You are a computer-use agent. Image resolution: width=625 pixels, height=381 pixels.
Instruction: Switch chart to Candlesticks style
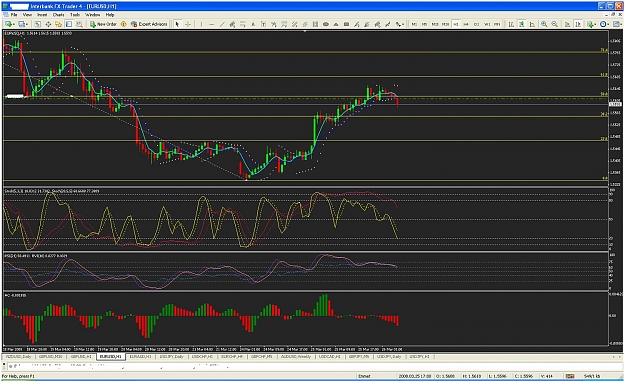coord(521,24)
